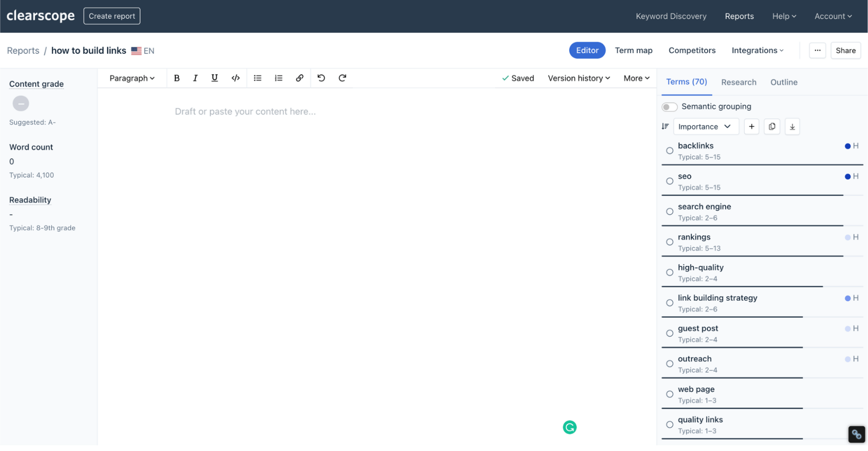The width and height of the screenshot is (868, 451).
Task: Add a custom term with plus icon
Action: 752,127
